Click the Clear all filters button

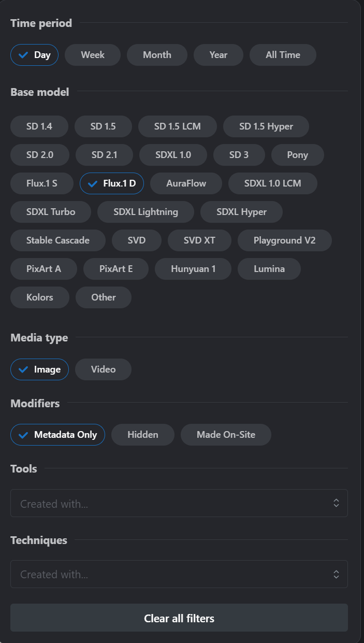[179, 618]
